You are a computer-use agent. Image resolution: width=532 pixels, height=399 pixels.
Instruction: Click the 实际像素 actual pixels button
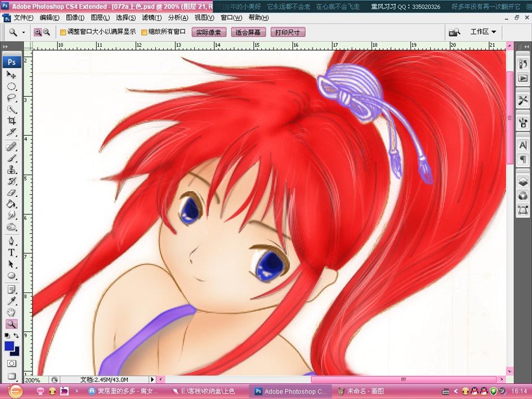pyautogui.click(x=209, y=32)
